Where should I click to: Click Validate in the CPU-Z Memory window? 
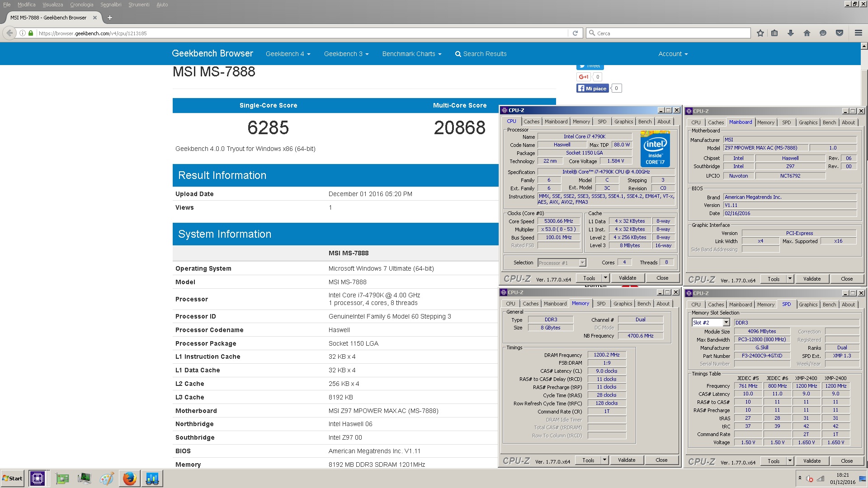pos(627,460)
